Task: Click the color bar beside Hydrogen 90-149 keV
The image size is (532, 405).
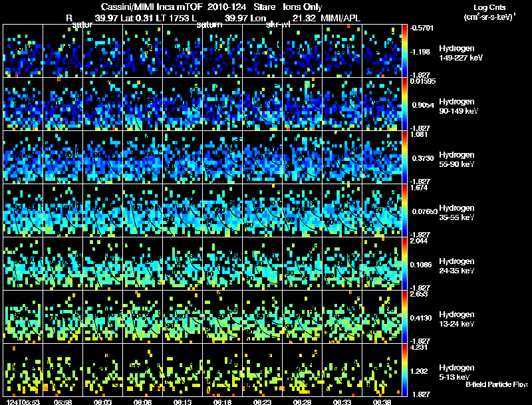Action: (404, 104)
